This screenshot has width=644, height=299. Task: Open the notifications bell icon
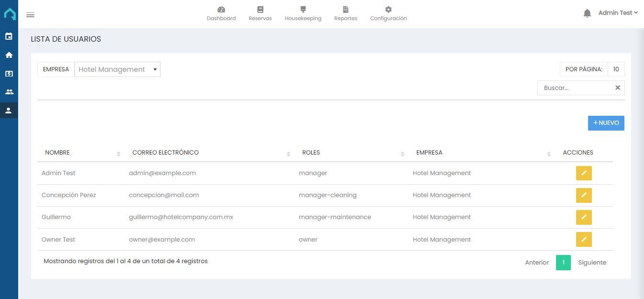pos(587,13)
